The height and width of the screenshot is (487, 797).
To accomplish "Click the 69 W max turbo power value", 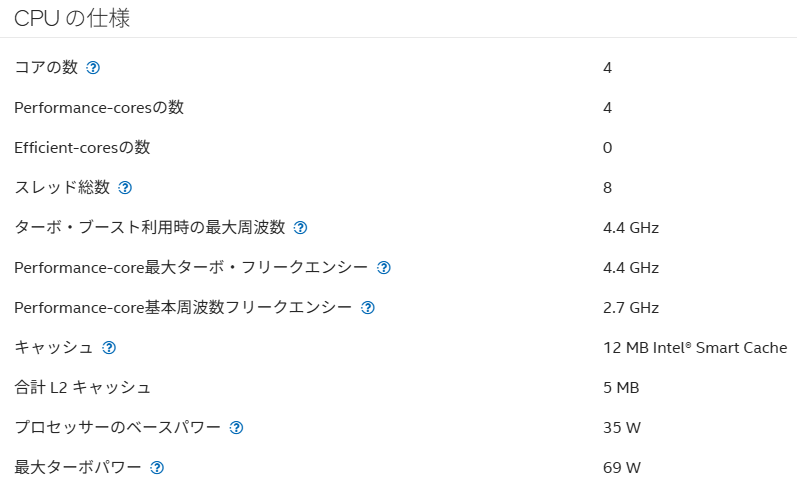I will pos(622,468).
